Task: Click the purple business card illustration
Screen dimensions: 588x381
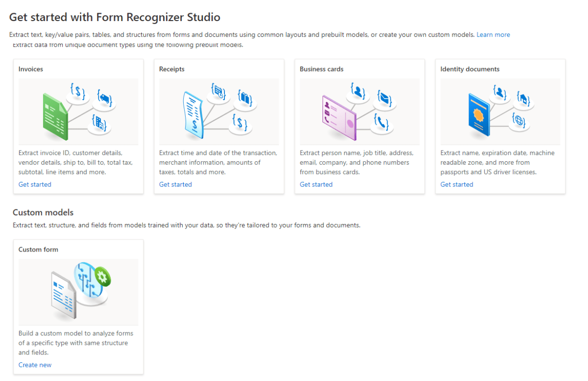Action: (x=339, y=118)
